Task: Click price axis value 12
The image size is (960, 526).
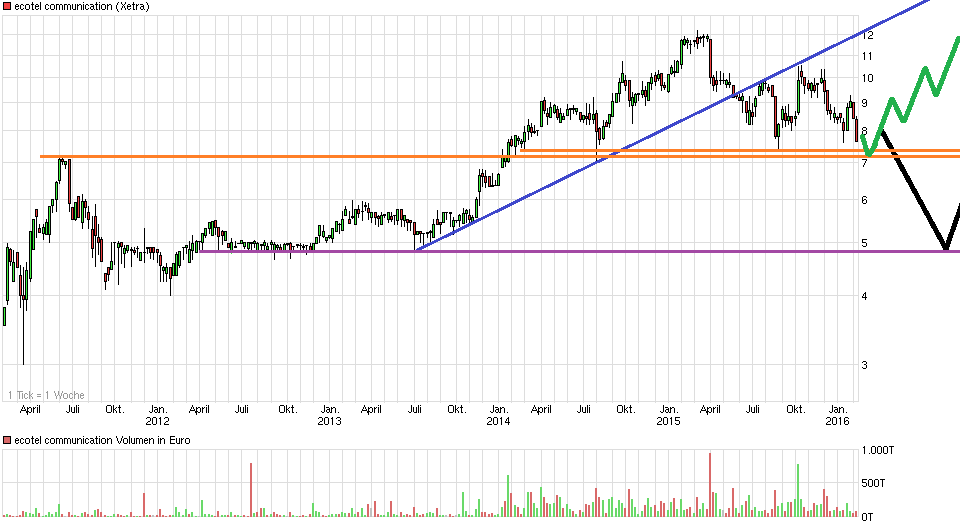Action: 868,36
